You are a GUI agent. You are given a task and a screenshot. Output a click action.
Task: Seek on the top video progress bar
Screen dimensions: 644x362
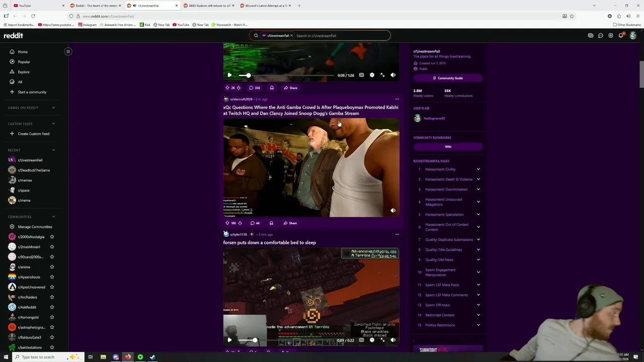coord(286,75)
